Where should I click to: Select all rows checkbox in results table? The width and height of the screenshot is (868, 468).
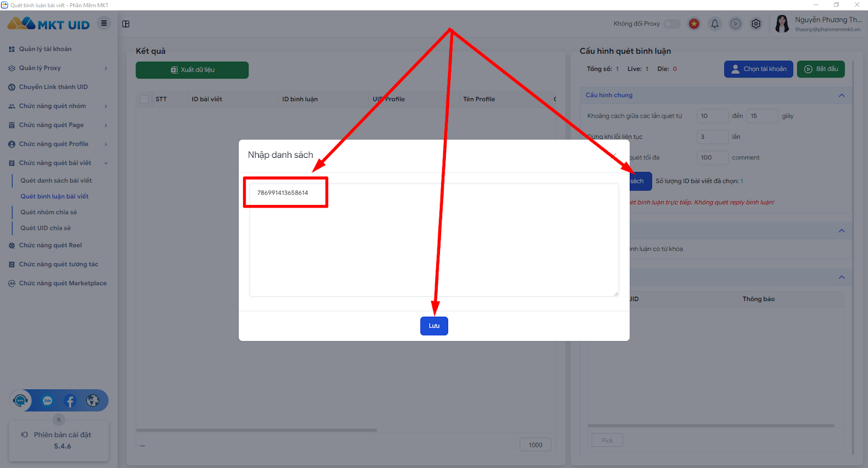[144, 99]
